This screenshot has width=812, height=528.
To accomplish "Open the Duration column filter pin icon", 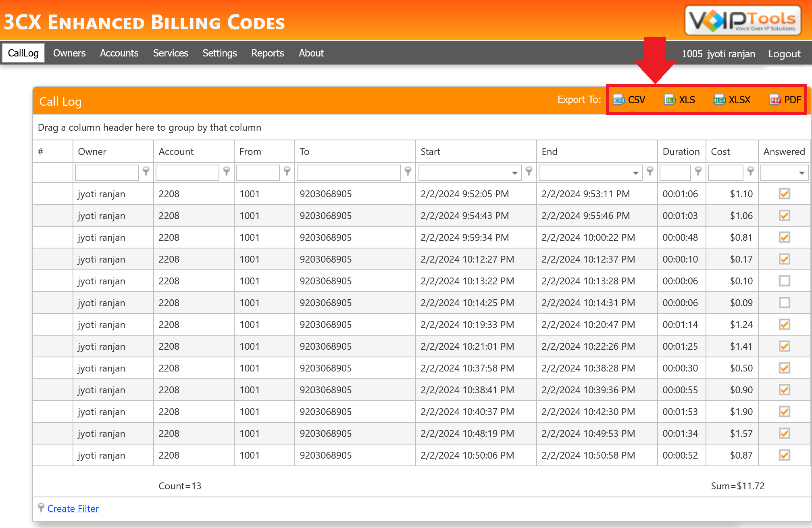I will pos(699,172).
